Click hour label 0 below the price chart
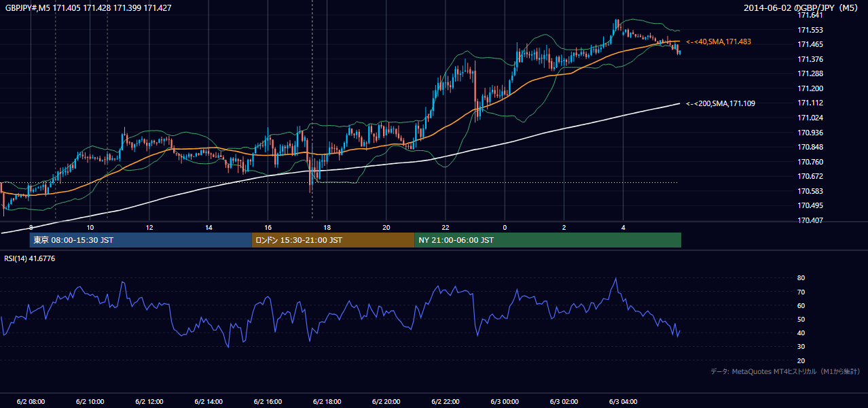 505,227
